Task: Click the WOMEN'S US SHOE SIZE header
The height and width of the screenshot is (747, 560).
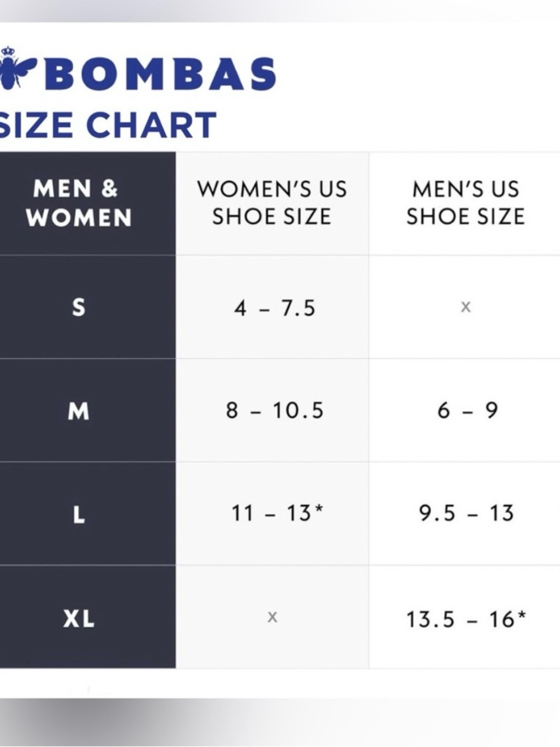Action: (x=272, y=203)
